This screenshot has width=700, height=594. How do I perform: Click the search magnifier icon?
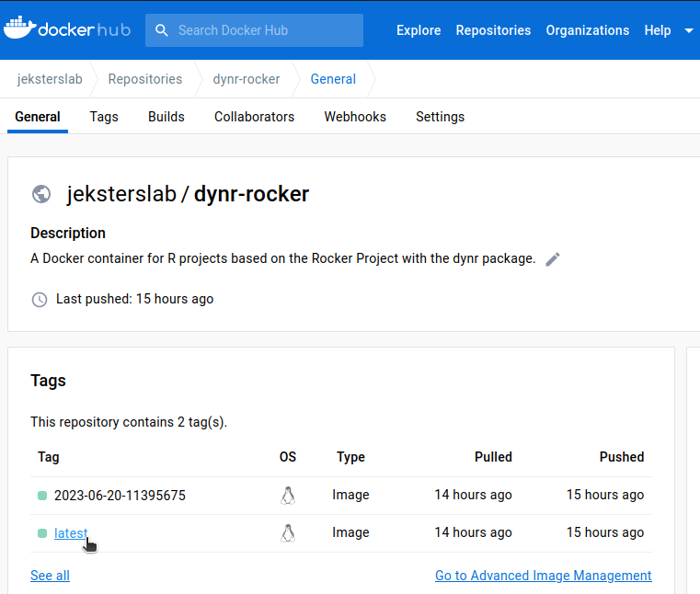click(162, 30)
